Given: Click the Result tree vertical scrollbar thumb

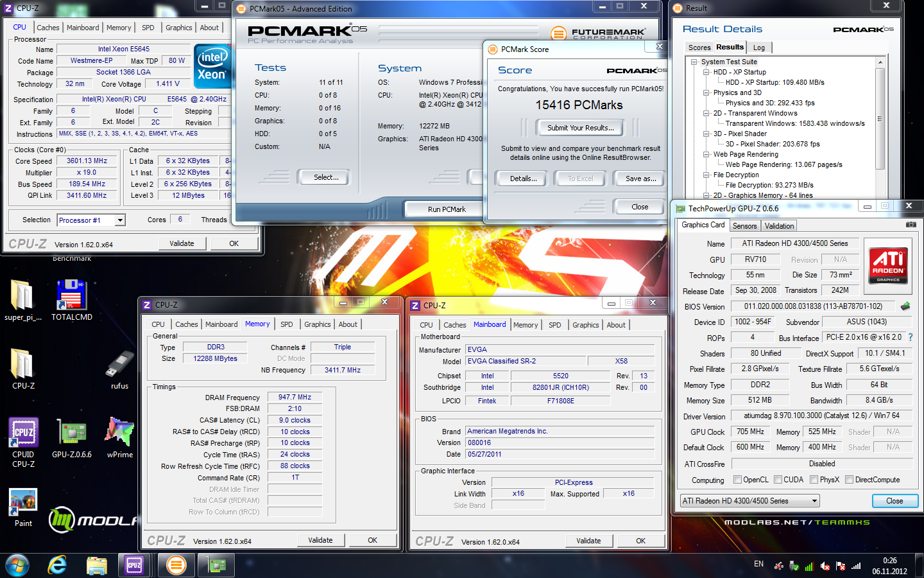Looking at the screenshot, I should [x=880, y=119].
